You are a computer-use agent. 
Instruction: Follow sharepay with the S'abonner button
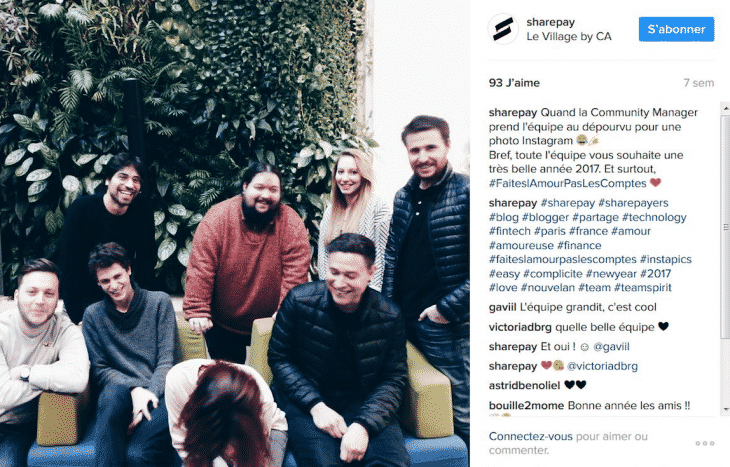tap(676, 29)
